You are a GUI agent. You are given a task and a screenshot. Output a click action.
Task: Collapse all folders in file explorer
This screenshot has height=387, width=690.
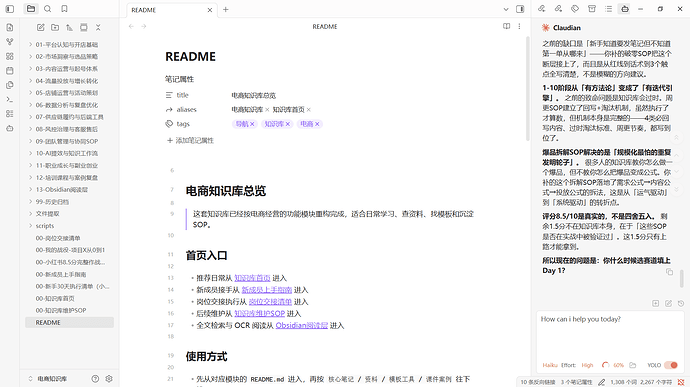98,27
